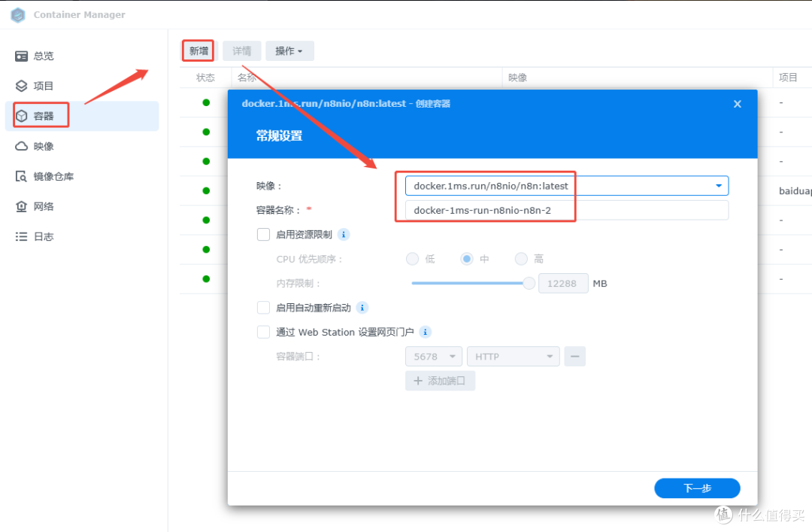Screen dimensions: 812x532
Task: Enable 启用资源限制 checkbox
Action: point(264,234)
